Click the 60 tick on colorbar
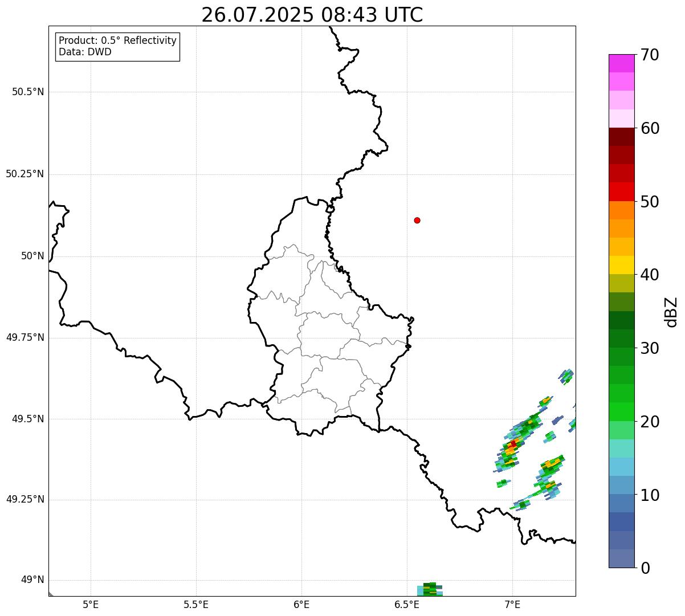The image size is (685, 616). tap(650, 128)
